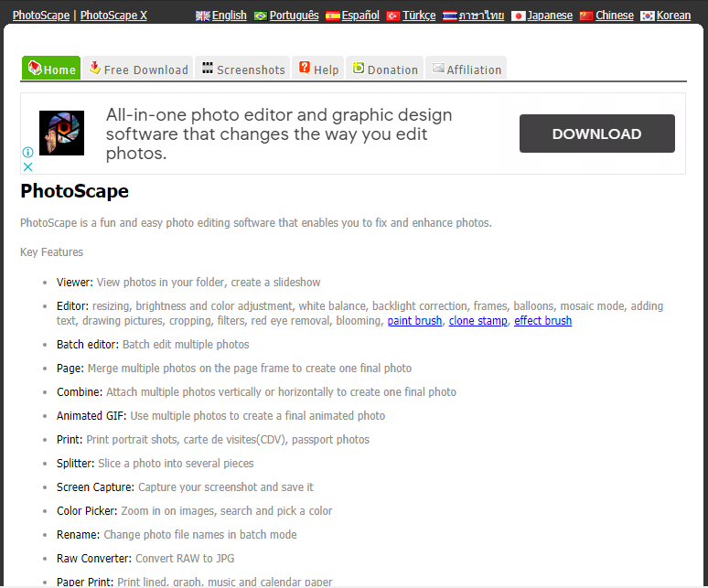
Task: Click the 'Splitter:' feature label
Action: pos(75,464)
